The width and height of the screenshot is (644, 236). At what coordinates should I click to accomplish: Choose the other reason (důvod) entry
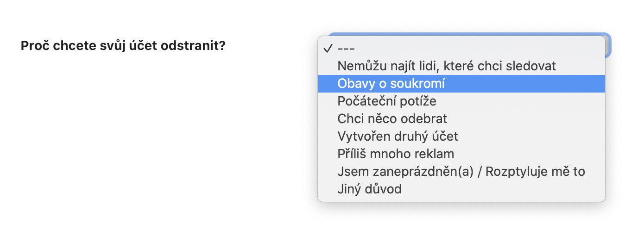(369, 189)
